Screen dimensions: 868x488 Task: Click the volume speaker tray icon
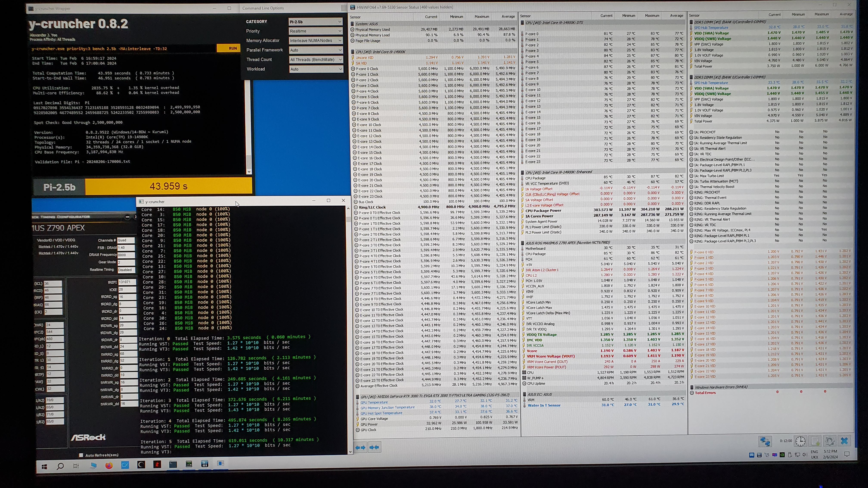tap(805, 455)
